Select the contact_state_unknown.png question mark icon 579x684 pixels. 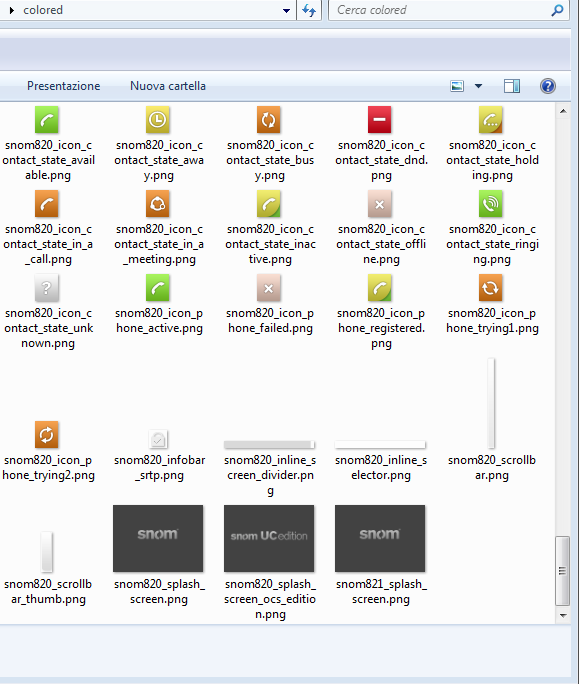tap(47, 288)
